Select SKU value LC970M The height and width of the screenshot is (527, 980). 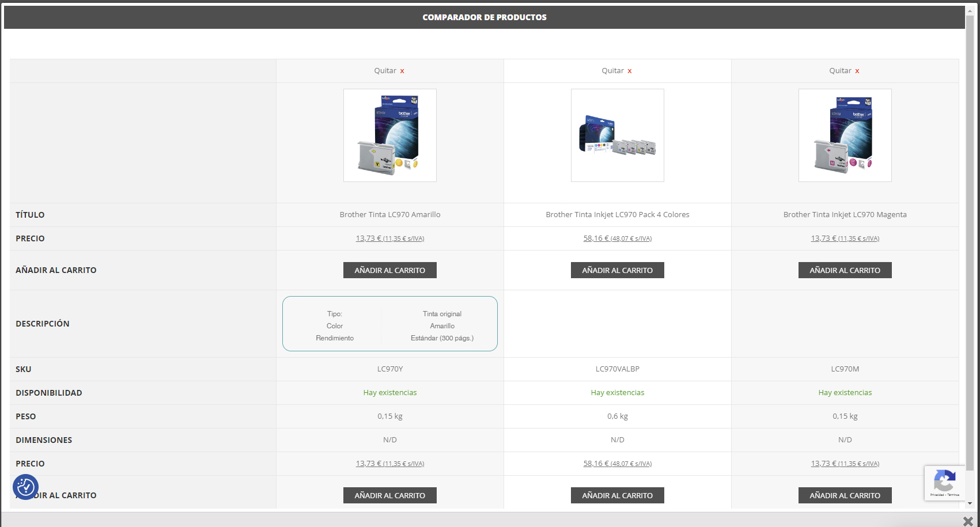click(845, 369)
